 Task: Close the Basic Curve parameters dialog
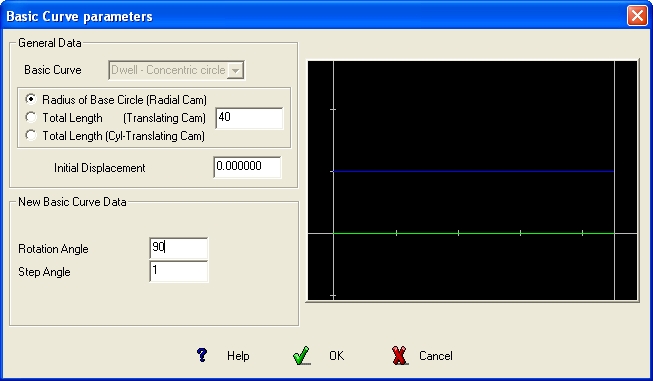637,16
